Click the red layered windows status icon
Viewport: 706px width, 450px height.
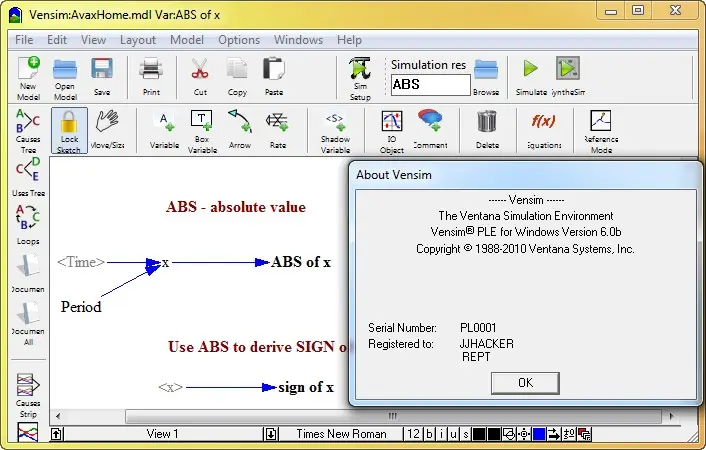(x=584, y=434)
